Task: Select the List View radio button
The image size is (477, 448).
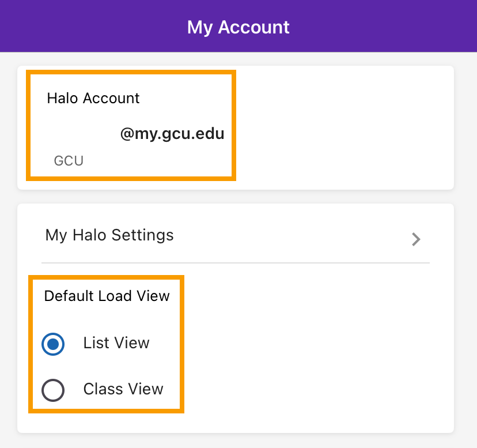Action: [x=53, y=345]
